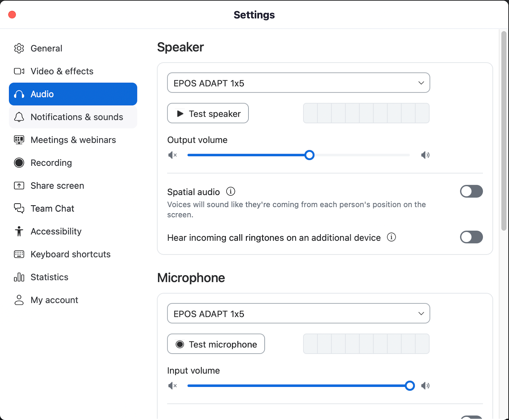The width and height of the screenshot is (509, 420).
Task: Enable Spatial audio
Action: click(x=471, y=191)
